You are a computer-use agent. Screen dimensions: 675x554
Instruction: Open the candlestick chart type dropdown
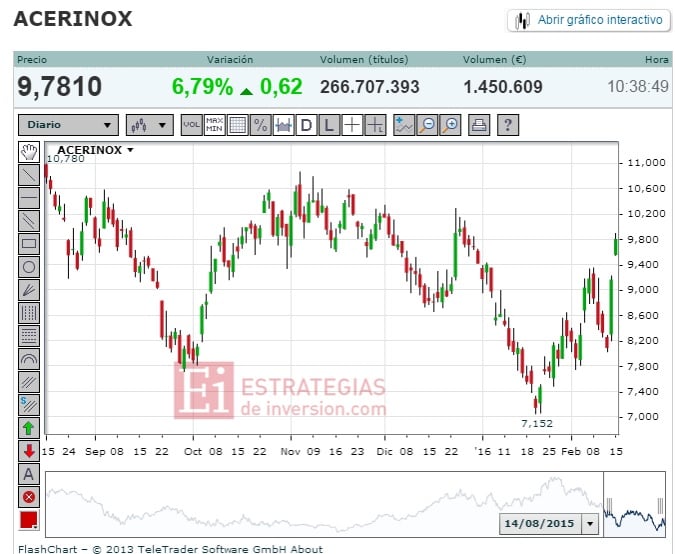point(149,125)
